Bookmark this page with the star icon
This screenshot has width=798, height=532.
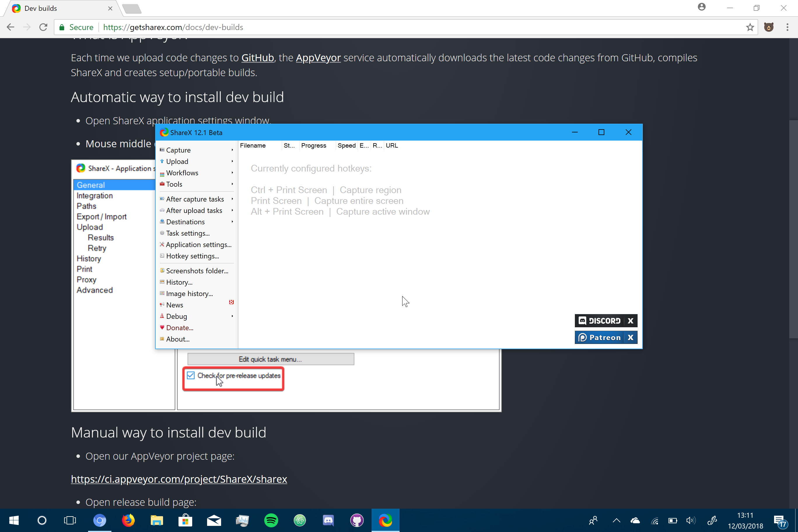point(750,27)
